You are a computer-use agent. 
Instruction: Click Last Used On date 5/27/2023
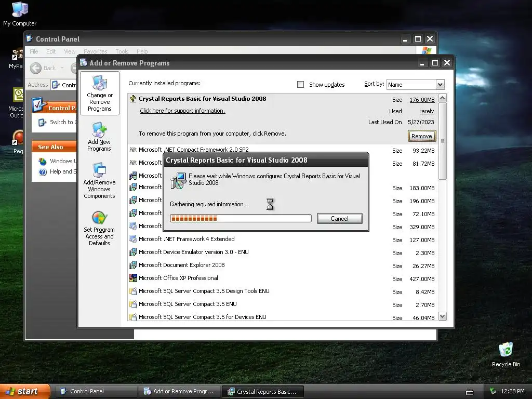[421, 122]
